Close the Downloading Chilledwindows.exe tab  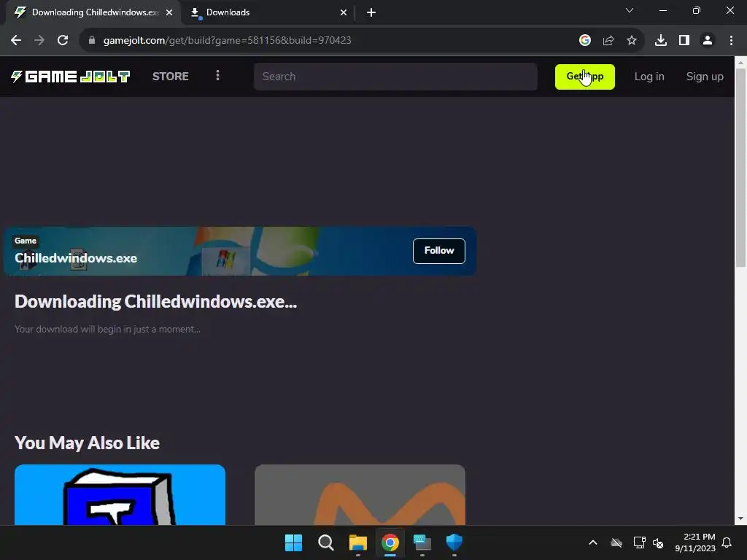coord(169,12)
